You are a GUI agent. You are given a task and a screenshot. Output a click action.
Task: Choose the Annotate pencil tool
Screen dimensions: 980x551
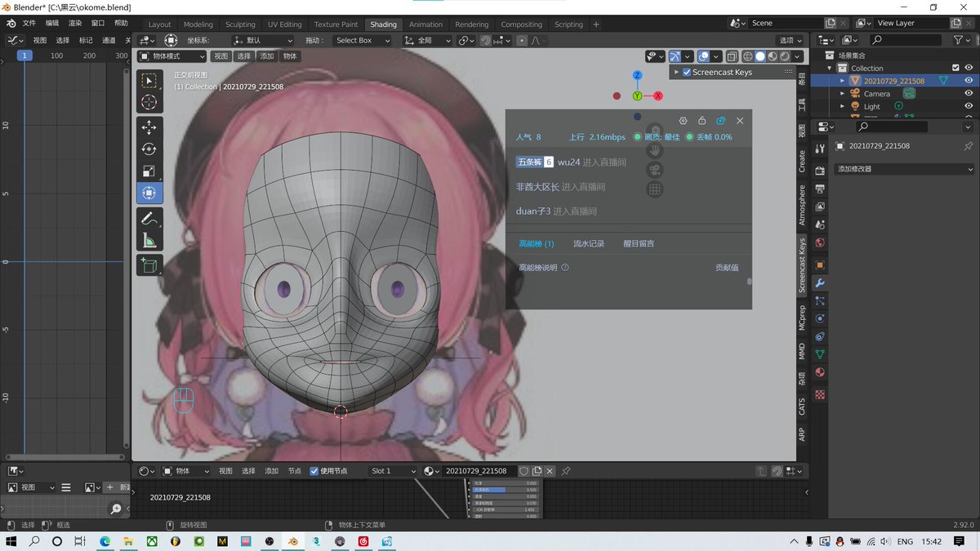[149, 218]
